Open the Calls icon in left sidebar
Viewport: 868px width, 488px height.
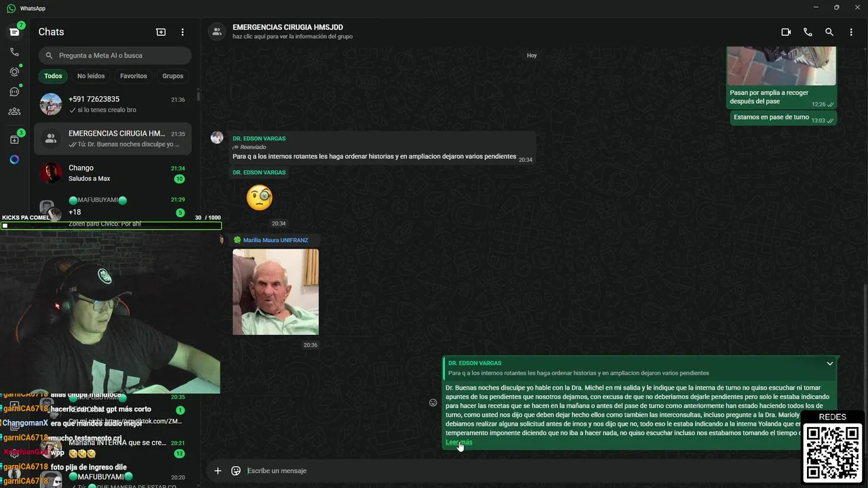tap(14, 52)
